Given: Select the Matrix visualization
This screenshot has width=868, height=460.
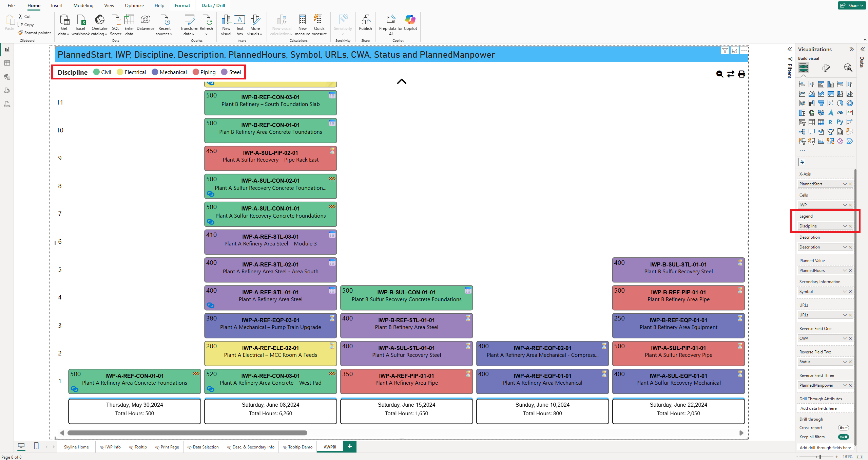Looking at the screenshot, I should click(x=821, y=122).
